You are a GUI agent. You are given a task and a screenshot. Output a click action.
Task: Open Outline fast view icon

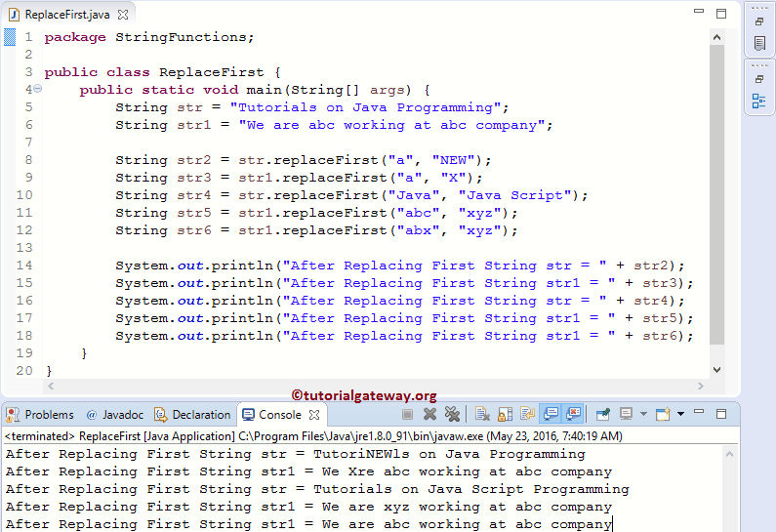(x=759, y=101)
